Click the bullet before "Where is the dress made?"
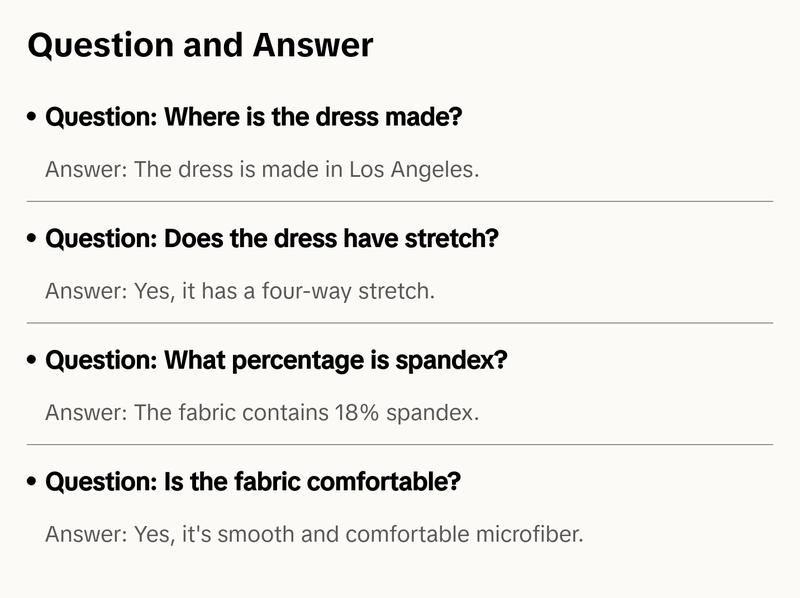800x598 pixels. tap(33, 118)
